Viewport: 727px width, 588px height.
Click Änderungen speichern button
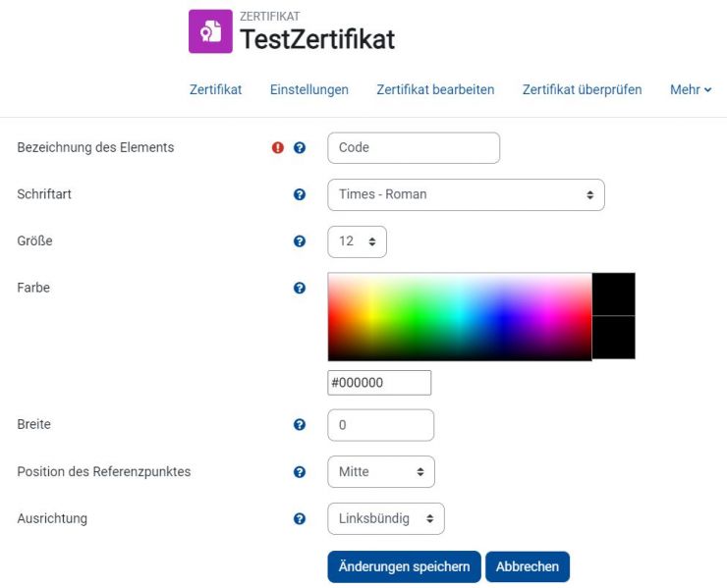404,566
